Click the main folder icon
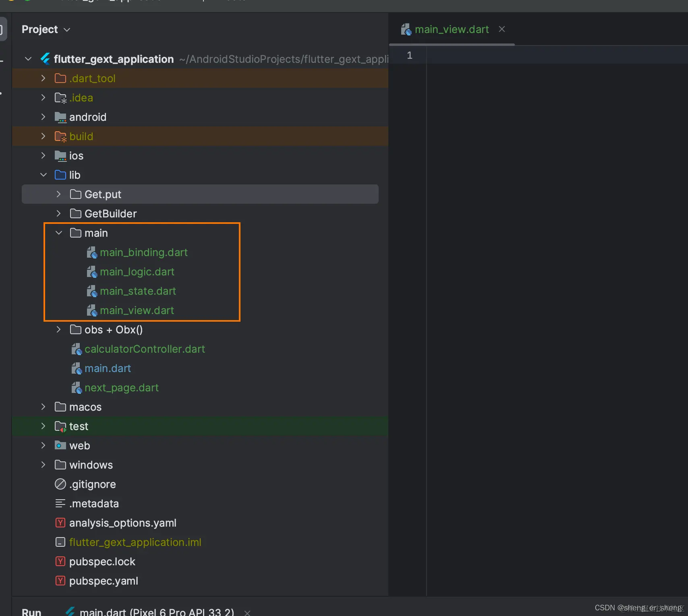Screen dimensions: 688x616 click(76, 233)
